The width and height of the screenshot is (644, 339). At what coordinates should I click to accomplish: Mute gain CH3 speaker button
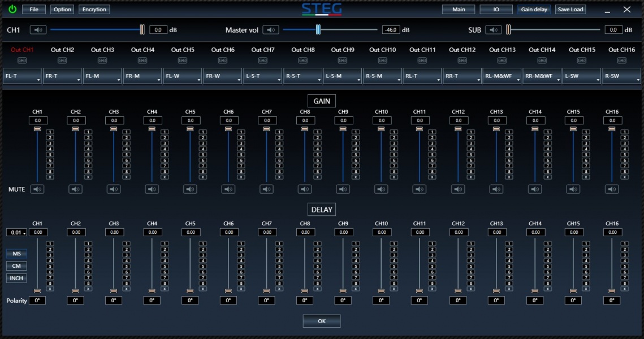(x=114, y=189)
